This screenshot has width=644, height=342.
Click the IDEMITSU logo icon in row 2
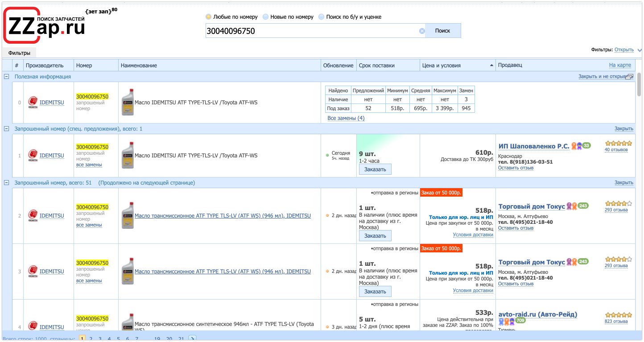[33, 216]
